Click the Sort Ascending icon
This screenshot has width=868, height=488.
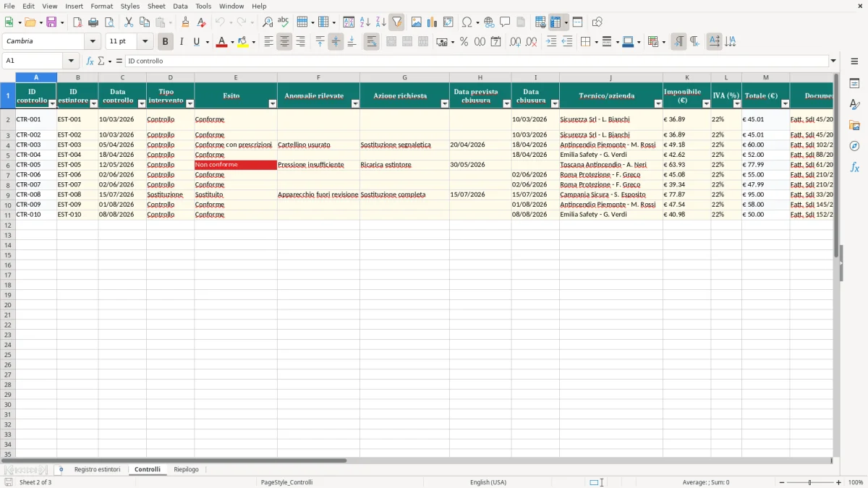point(365,22)
